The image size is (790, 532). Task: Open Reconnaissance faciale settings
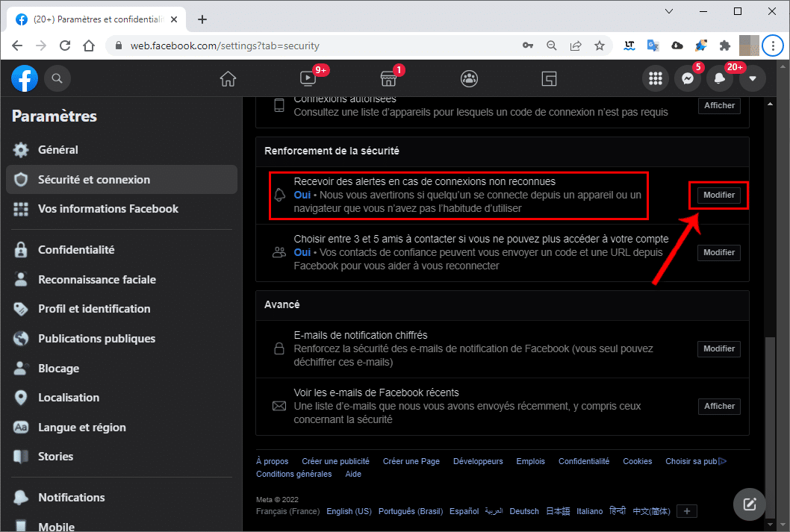tap(122, 280)
